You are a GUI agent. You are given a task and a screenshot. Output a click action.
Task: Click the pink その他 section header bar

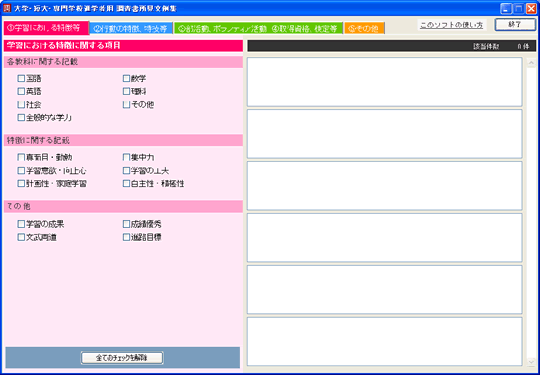[123, 207]
